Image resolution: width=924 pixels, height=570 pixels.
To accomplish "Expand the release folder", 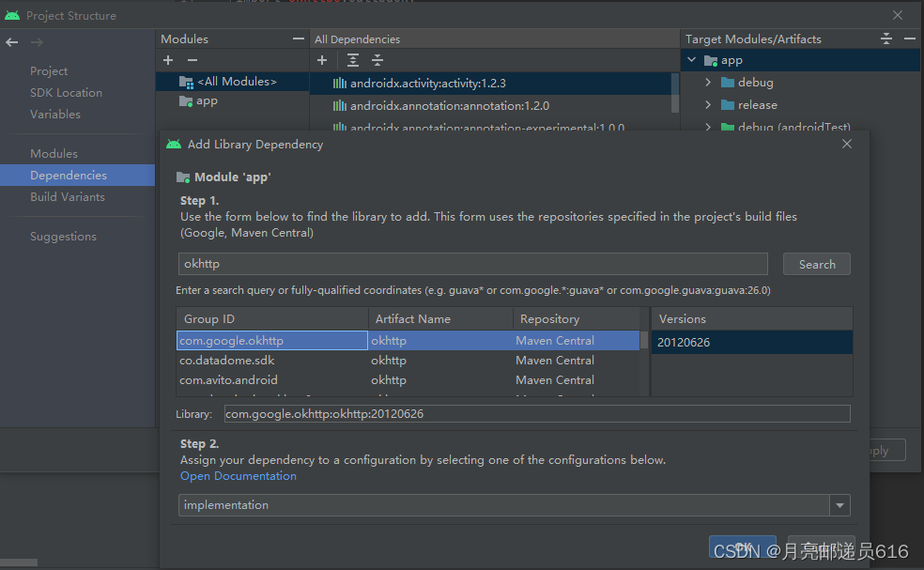I will (x=706, y=104).
